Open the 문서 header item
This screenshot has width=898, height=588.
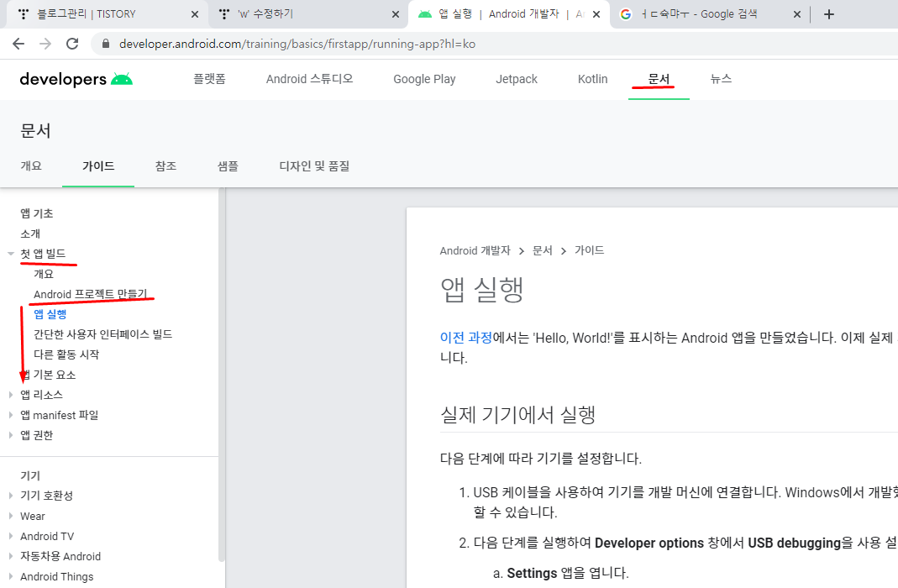click(659, 79)
